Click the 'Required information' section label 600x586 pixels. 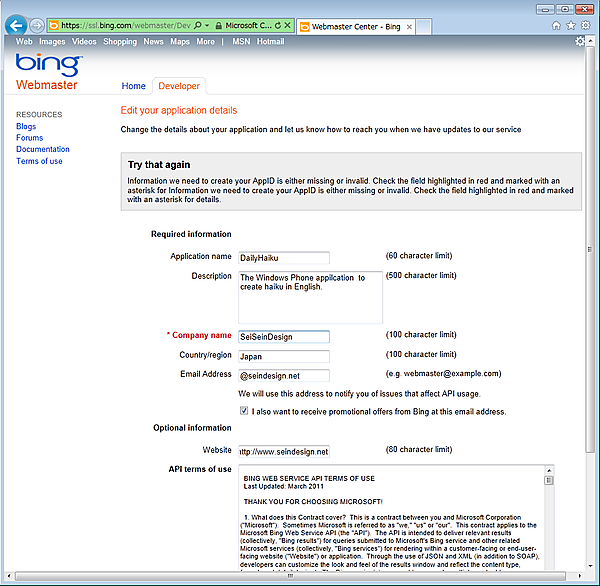click(191, 234)
